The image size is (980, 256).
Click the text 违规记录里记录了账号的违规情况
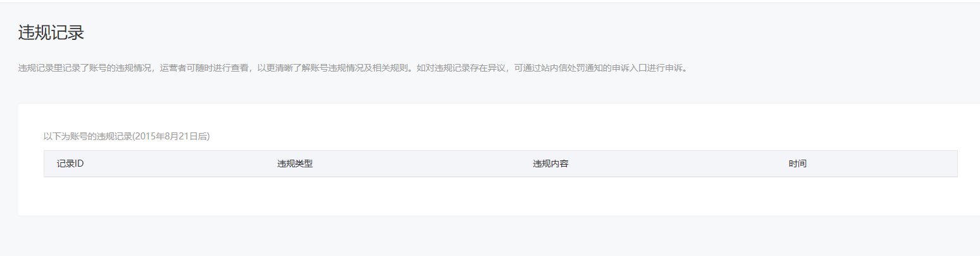pos(85,68)
